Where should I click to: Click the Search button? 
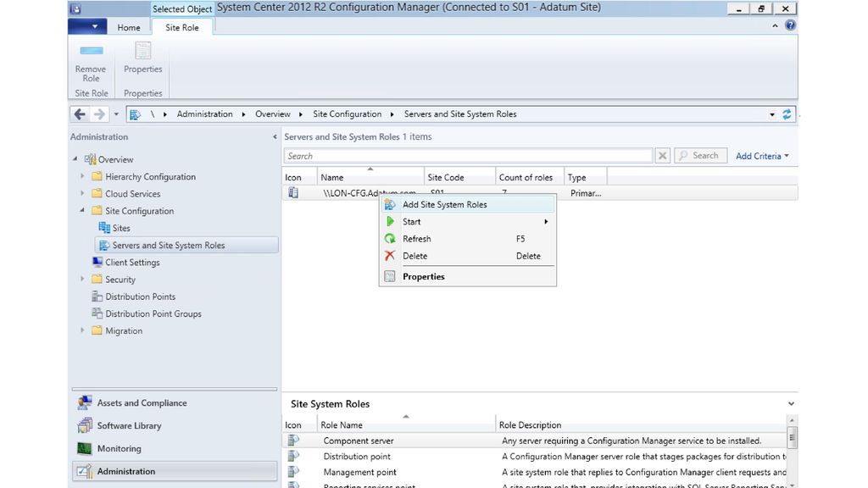tap(699, 156)
